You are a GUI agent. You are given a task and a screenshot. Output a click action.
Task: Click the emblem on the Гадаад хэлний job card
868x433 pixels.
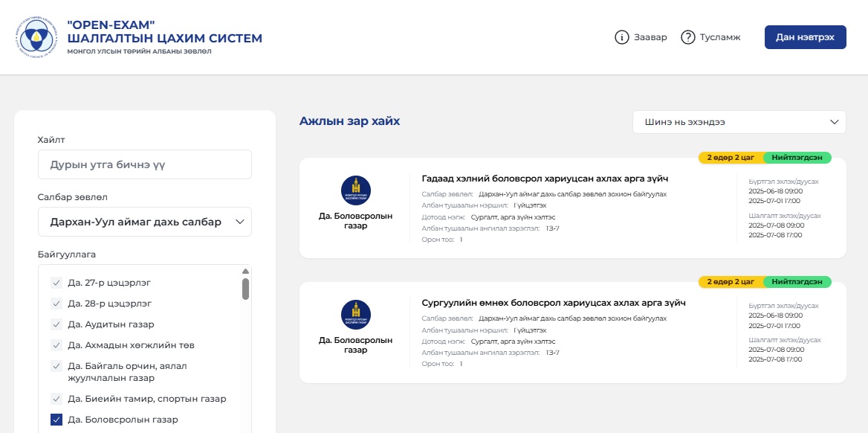[x=356, y=190]
